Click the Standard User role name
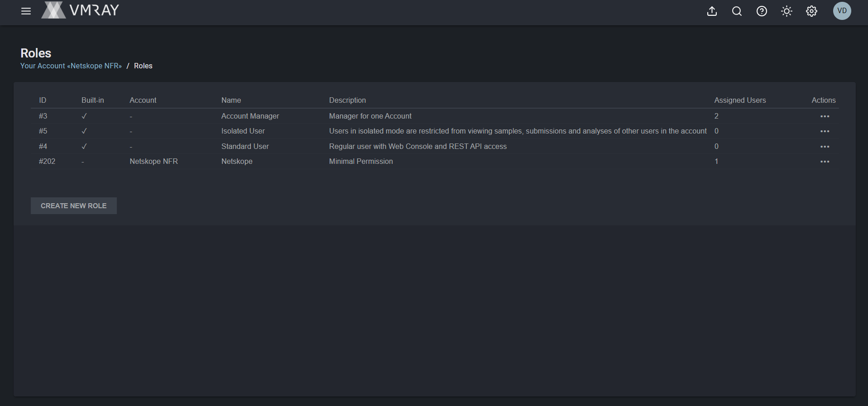Screen dimensions: 868x406 (x=245, y=147)
